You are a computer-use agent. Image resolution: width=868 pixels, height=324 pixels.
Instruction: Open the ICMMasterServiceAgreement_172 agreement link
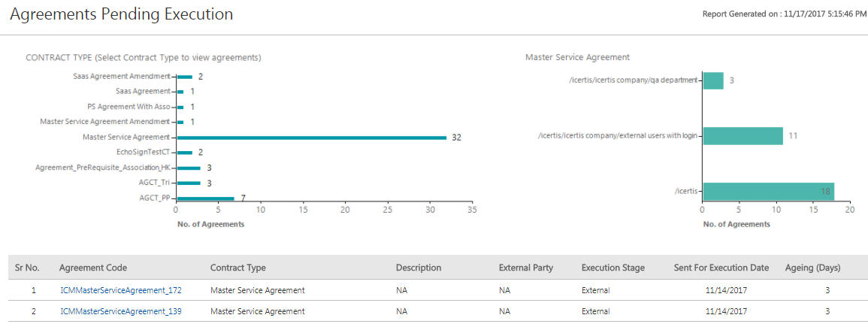coord(121,290)
